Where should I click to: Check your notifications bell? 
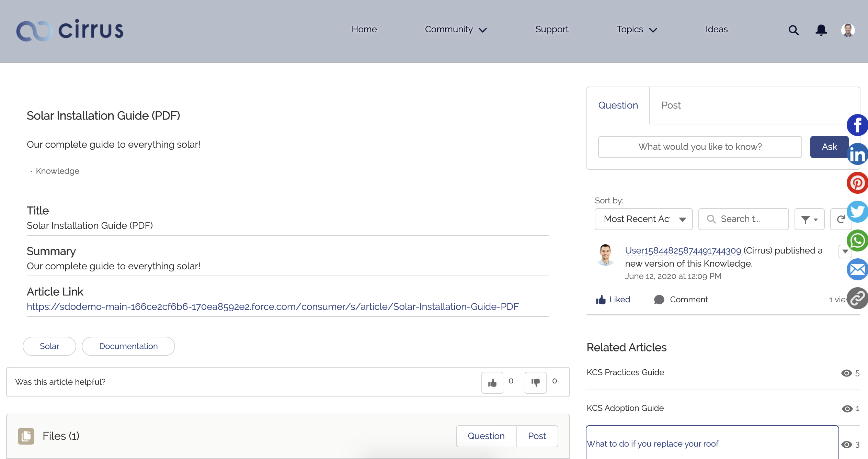pyautogui.click(x=821, y=30)
